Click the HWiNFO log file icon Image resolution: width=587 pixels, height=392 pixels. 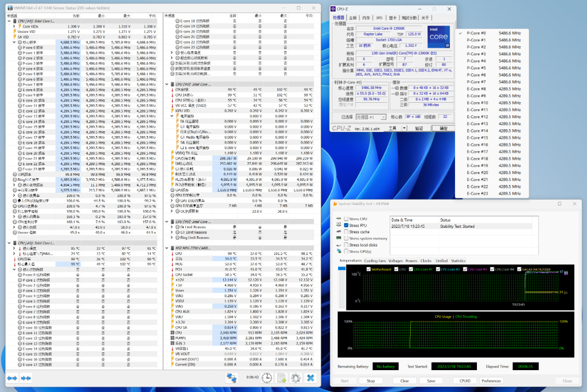(x=281, y=378)
